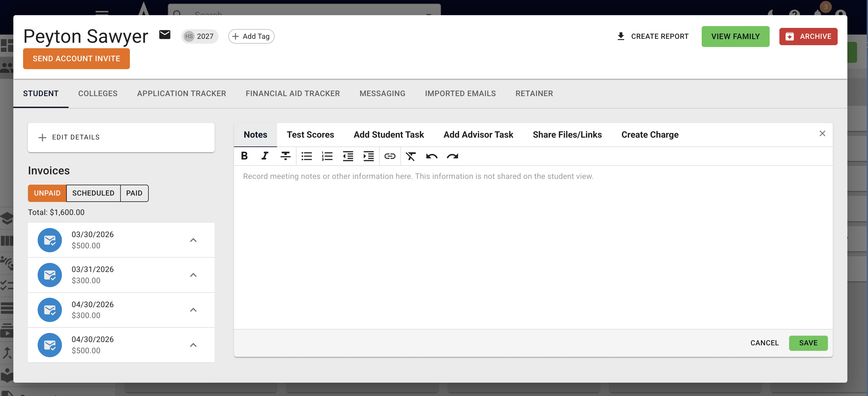This screenshot has height=396, width=868.
Task: Toggle italic text in notes toolbar
Action: point(265,156)
